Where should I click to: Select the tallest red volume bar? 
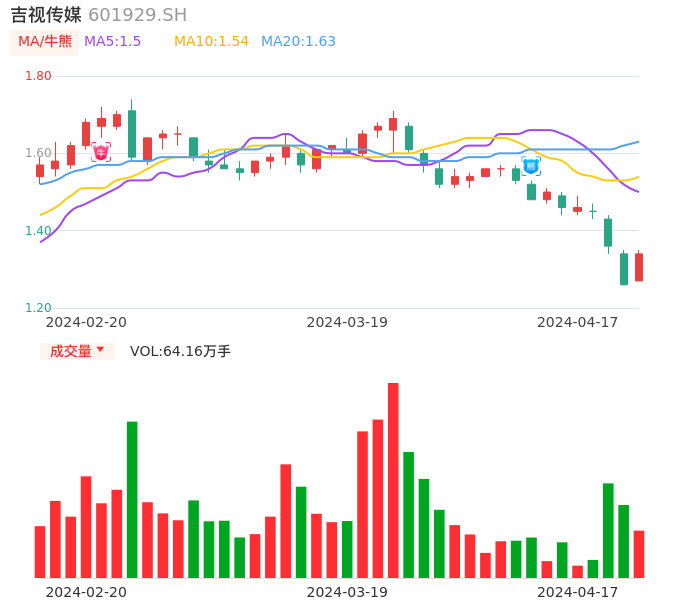point(393,480)
